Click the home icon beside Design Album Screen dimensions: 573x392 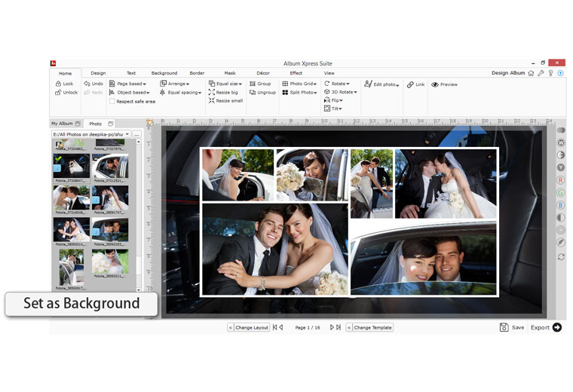tap(531, 73)
